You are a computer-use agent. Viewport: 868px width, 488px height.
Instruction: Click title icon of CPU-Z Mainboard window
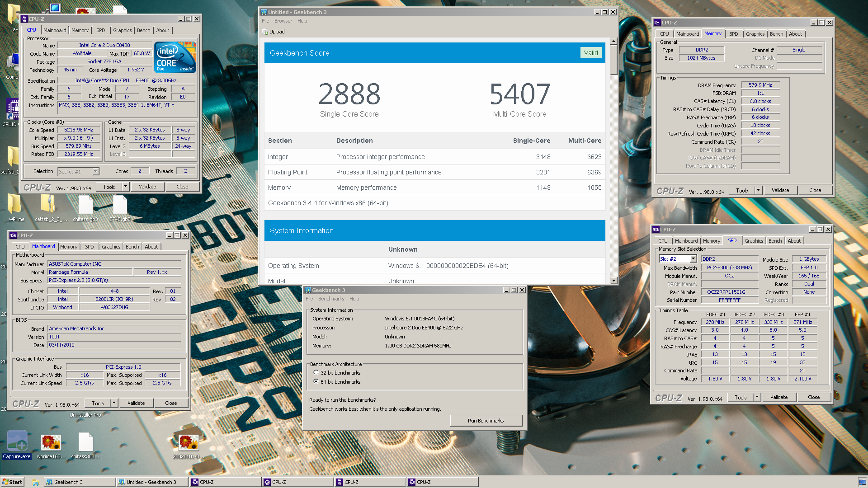point(13,235)
